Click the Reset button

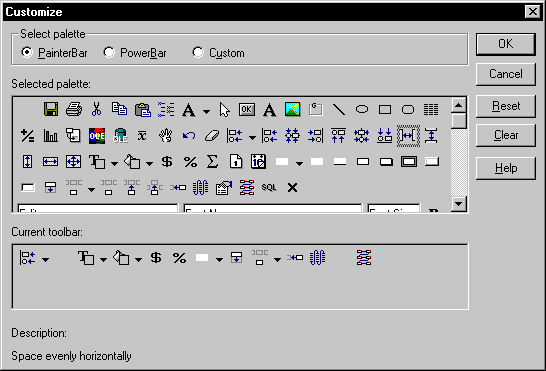pos(506,106)
